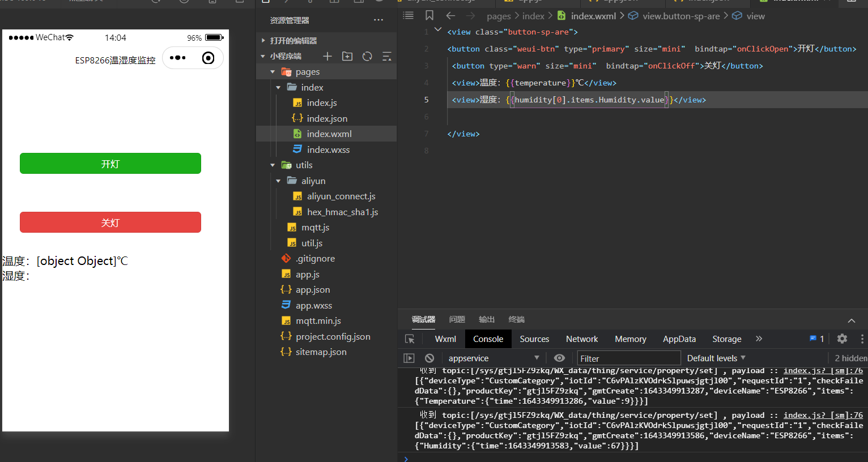Image resolution: width=868 pixels, height=462 pixels.
Task: Click the bookmark icon above the editor
Action: (429, 15)
